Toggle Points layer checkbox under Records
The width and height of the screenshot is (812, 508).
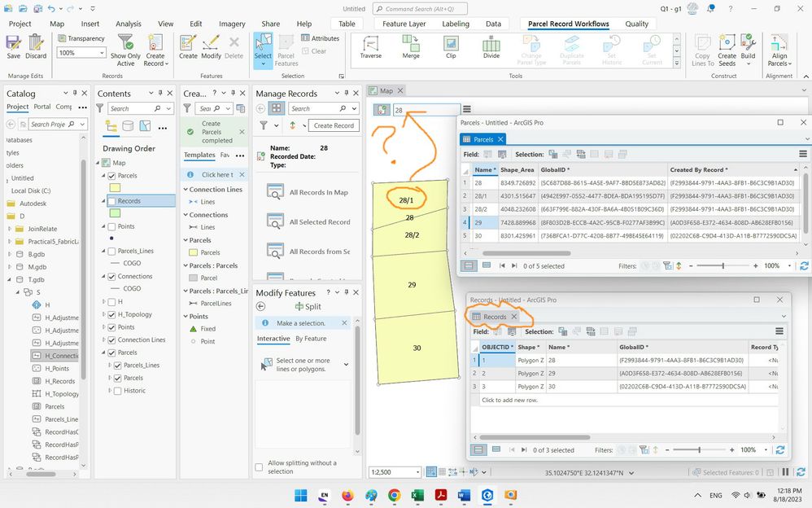click(111, 226)
